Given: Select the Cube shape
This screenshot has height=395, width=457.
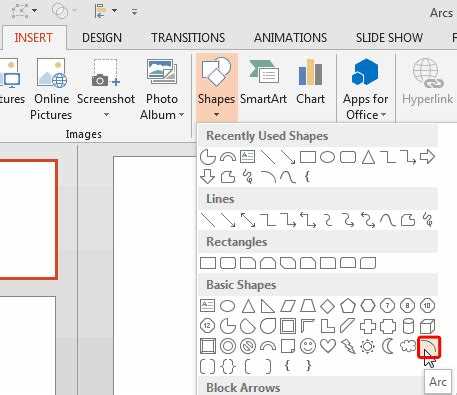Looking at the screenshot, I should pyautogui.click(x=427, y=326).
